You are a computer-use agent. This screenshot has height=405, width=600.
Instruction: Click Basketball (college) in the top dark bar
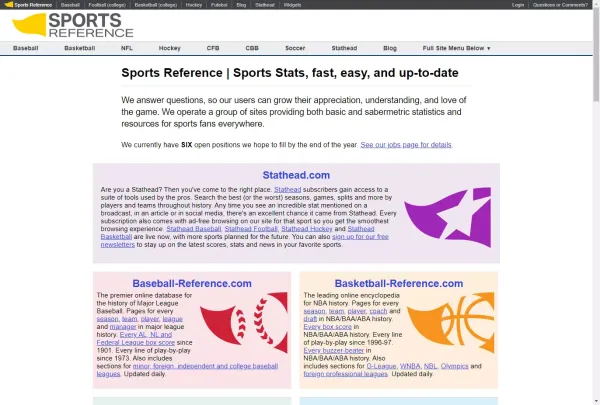click(x=156, y=5)
